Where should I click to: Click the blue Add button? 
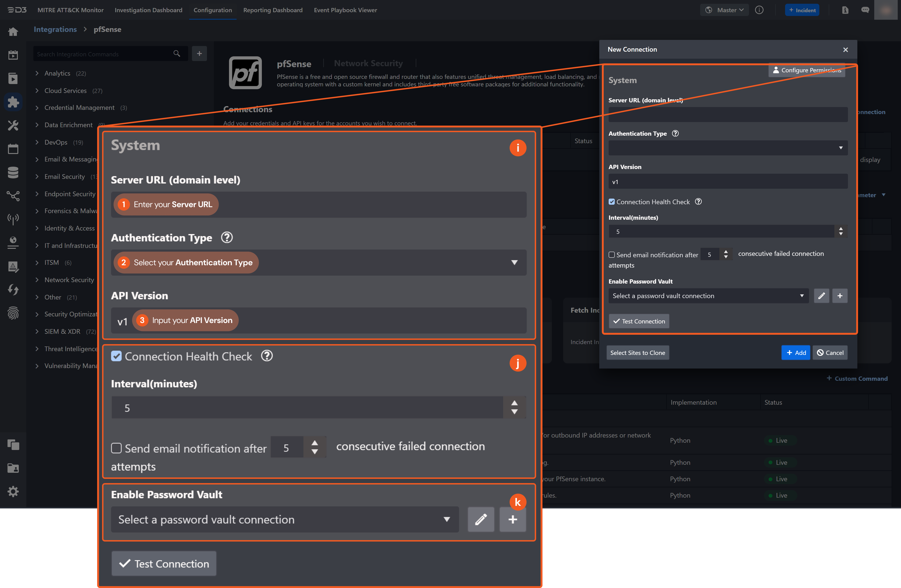(x=795, y=353)
